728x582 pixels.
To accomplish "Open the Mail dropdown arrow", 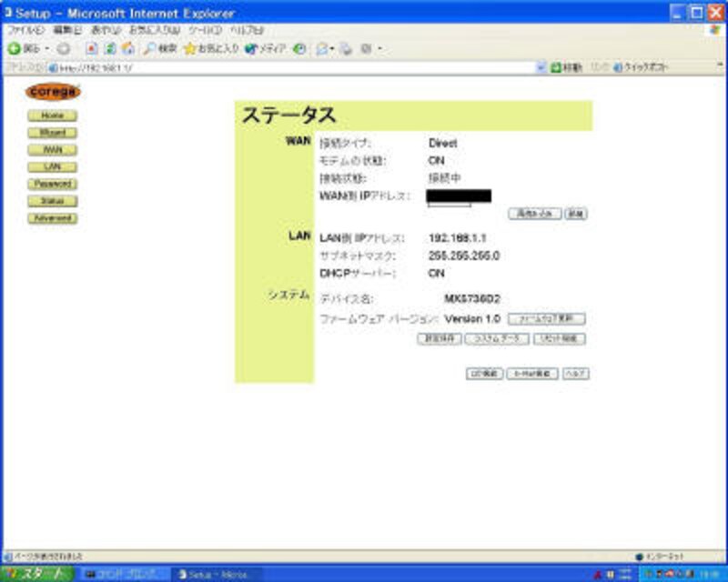I will click(x=332, y=49).
